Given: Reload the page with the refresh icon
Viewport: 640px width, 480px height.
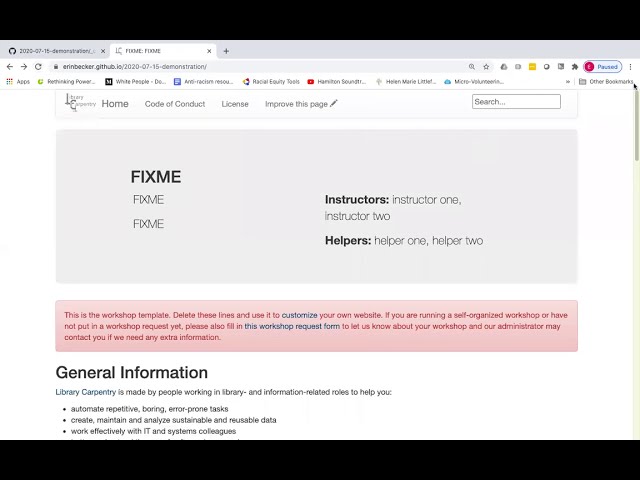Looking at the screenshot, I should click(x=38, y=67).
